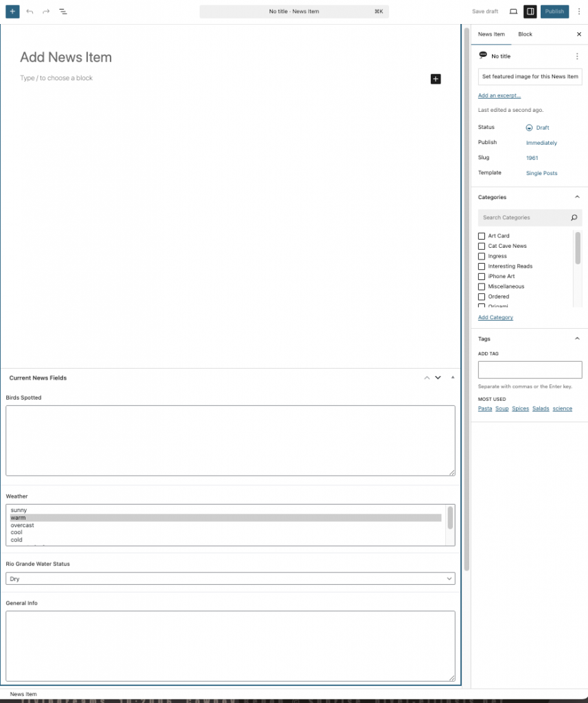
Task: Click the Redo arrow icon
Action: tap(46, 12)
